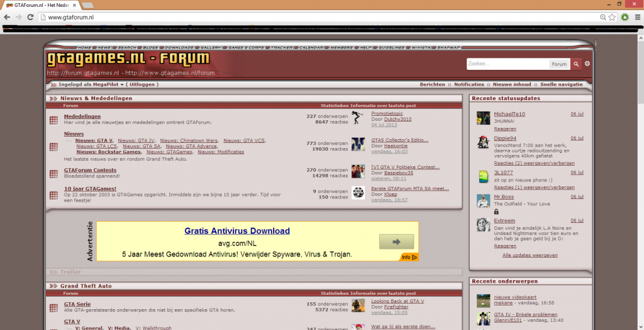Click MichaelTe10's avatar in status updates
This screenshot has height=330, width=644.
coord(484,118)
